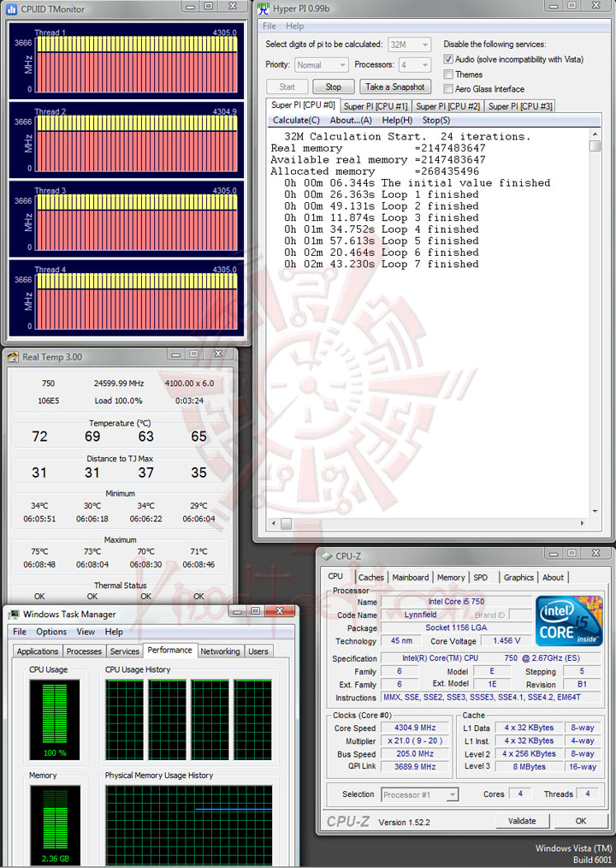
Task: Click the maximum temperature 75°C reading
Action: (39, 551)
